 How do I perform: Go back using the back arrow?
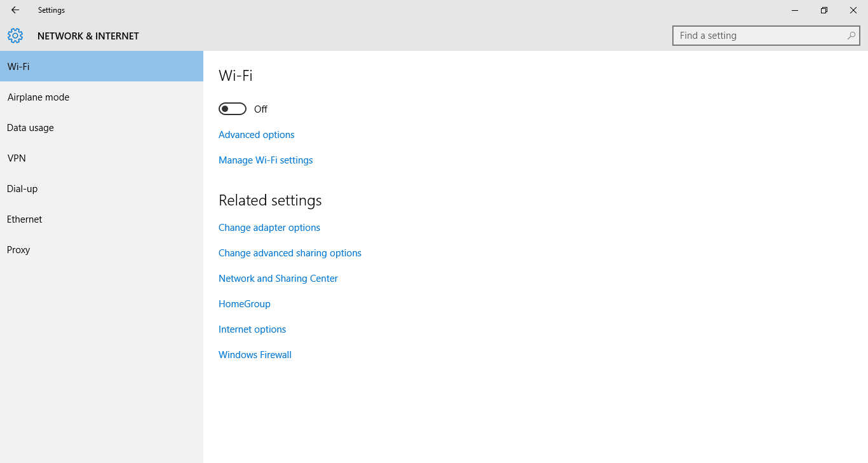coord(15,10)
